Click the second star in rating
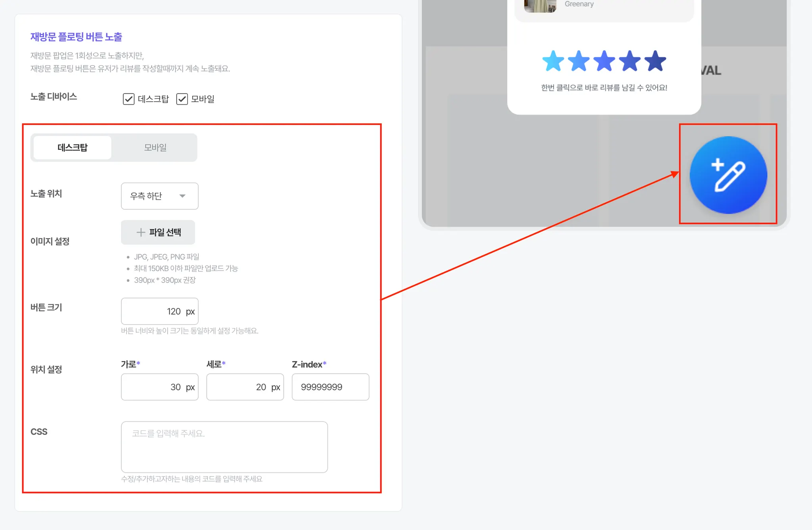812x530 pixels. [579, 61]
